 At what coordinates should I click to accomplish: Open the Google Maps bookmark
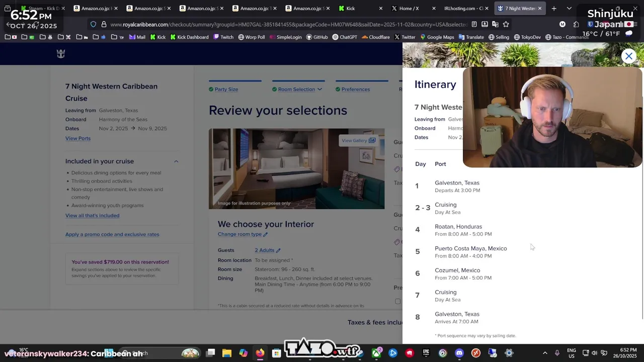(x=437, y=37)
